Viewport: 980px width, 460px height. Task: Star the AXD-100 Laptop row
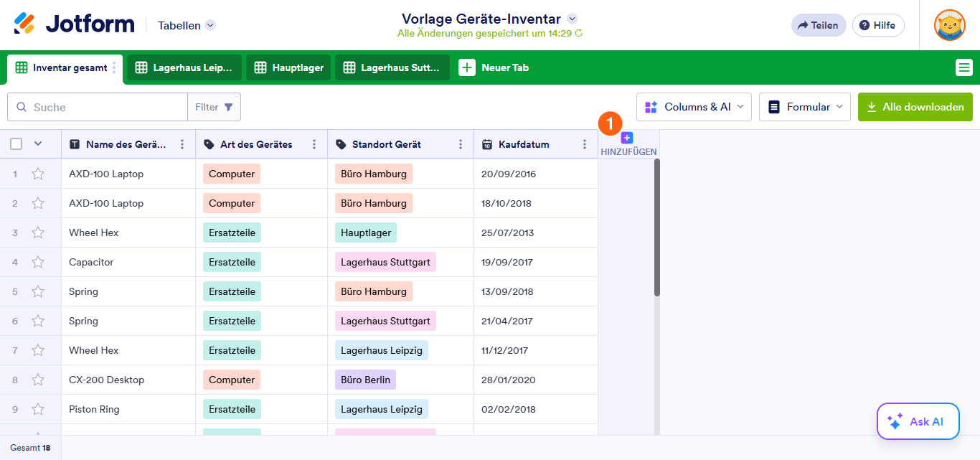[38, 173]
